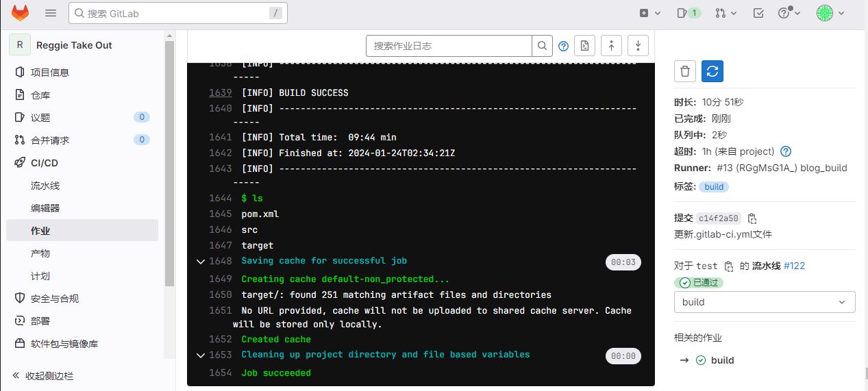Erase job log with trash icon
The image size is (868, 391).
tap(685, 71)
